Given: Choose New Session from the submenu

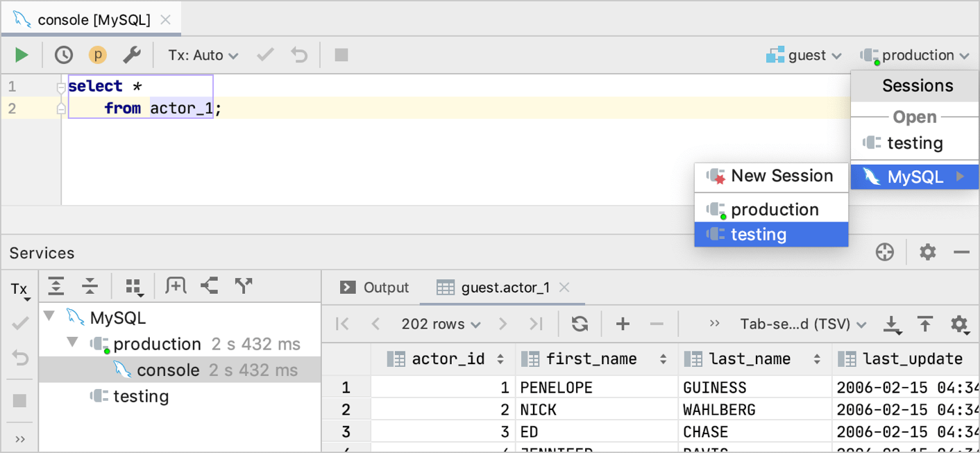Looking at the screenshot, I should 782,176.
